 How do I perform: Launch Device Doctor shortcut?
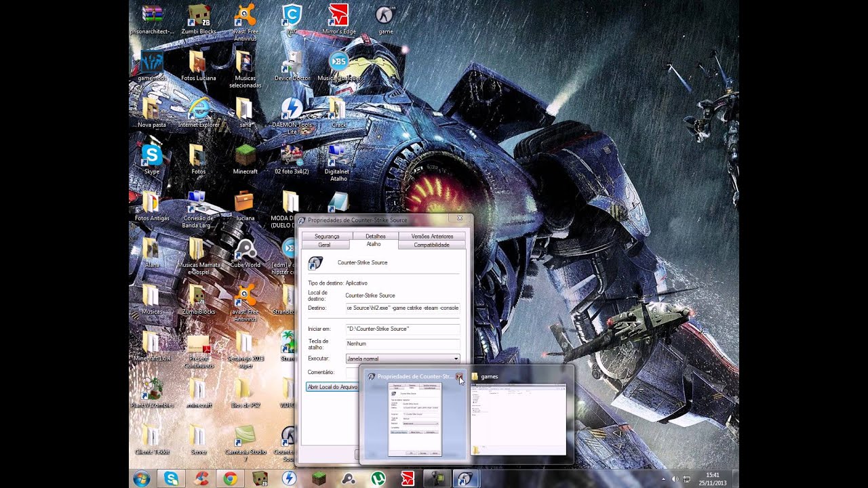coord(292,66)
